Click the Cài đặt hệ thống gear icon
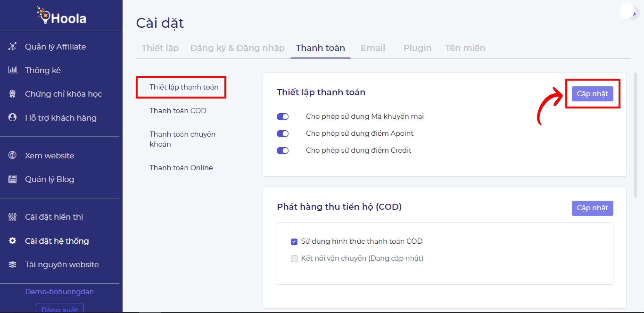This screenshot has width=644, height=313. pos(12,241)
